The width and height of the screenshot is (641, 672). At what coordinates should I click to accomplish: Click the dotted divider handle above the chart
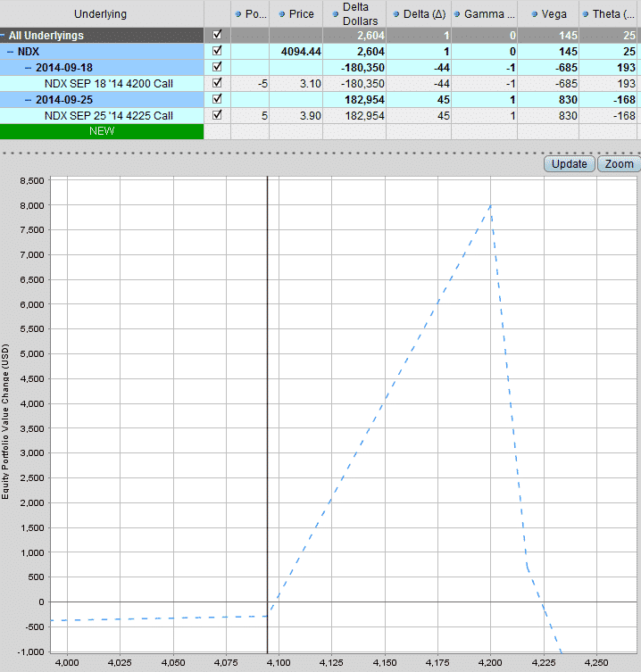[320, 153]
